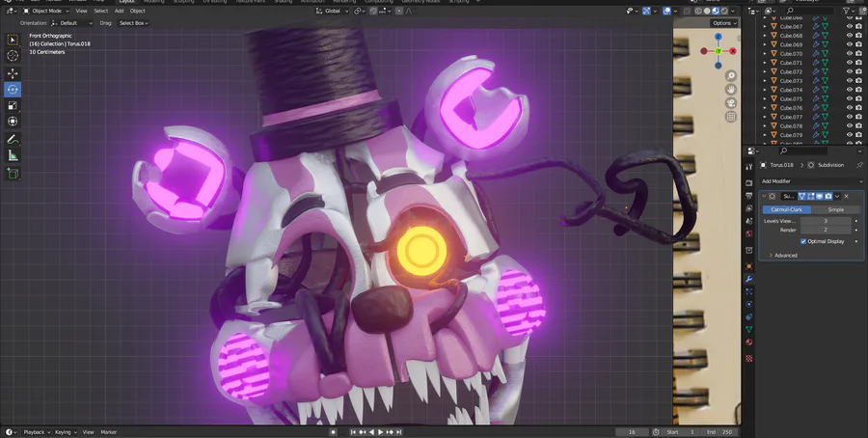868x438 pixels.
Task: Expand Cube.068 tree row
Action: [765, 36]
